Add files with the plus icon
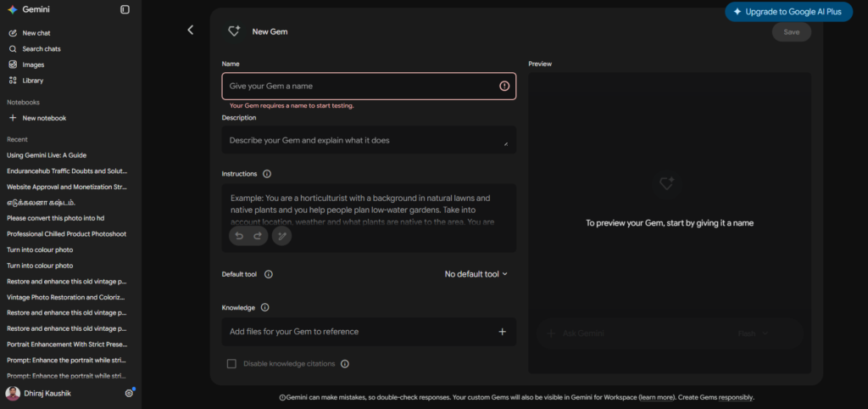This screenshot has width=868, height=409. [x=502, y=332]
